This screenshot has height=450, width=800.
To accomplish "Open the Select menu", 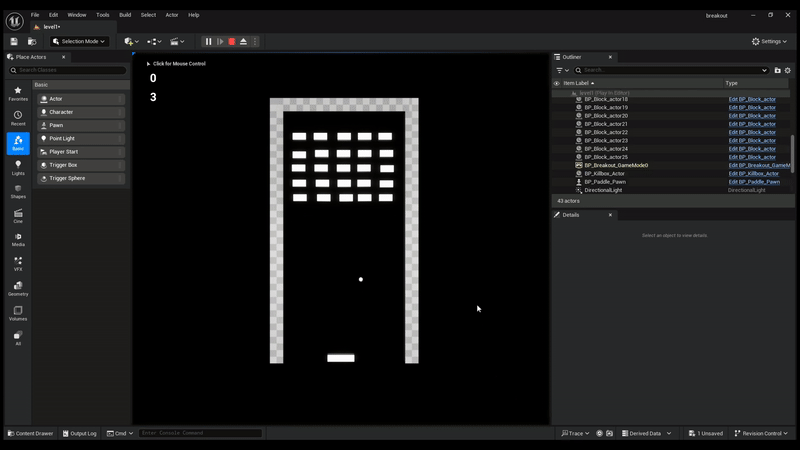I will pyautogui.click(x=148, y=15).
